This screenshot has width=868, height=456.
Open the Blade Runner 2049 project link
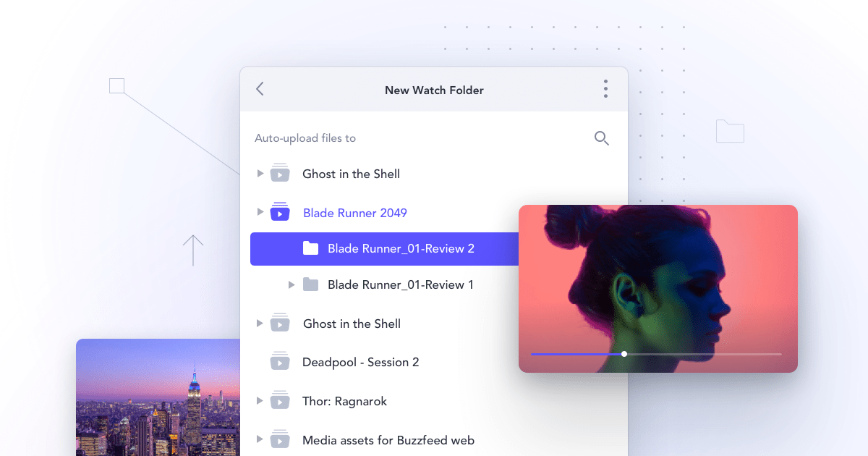(x=354, y=212)
